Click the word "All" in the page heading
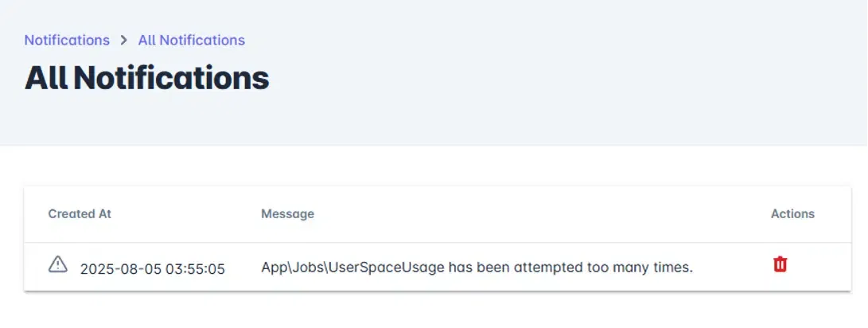Image resolution: width=868 pixels, height=328 pixels. click(47, 78)
